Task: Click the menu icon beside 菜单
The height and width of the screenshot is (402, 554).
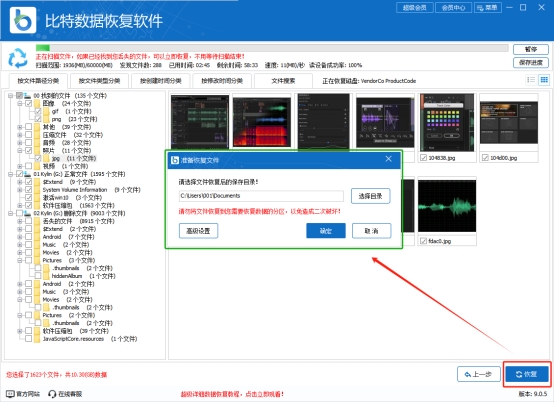Action: (x=481, y=7)
